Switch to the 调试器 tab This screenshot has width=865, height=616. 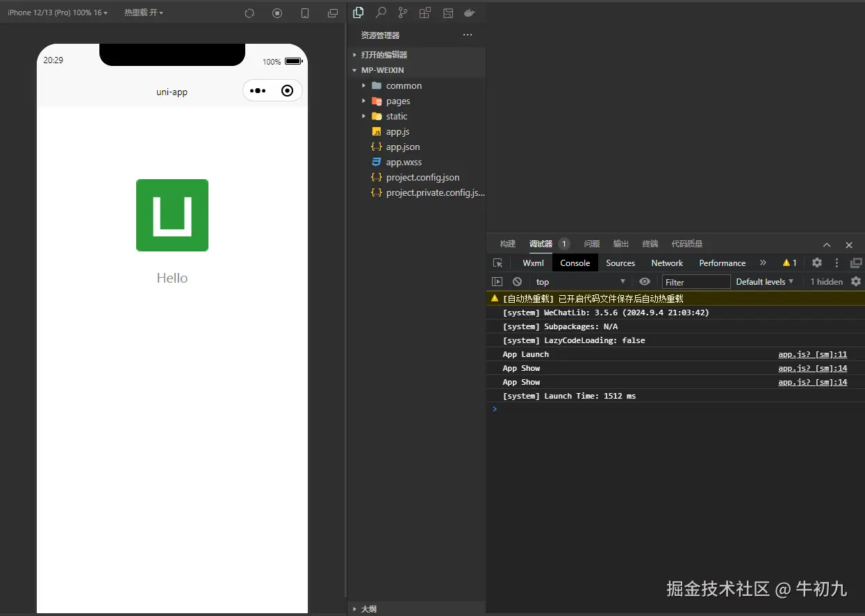[x=541, y=244]
